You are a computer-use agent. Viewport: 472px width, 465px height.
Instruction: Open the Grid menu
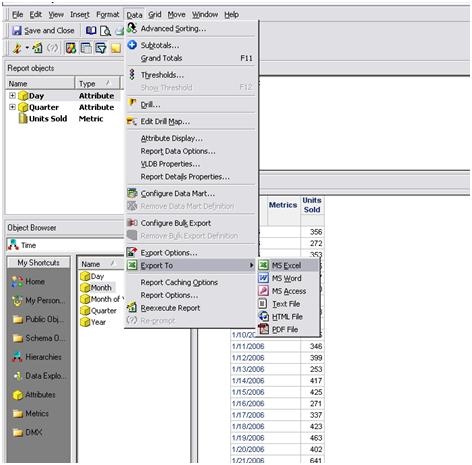coord(155,15)
